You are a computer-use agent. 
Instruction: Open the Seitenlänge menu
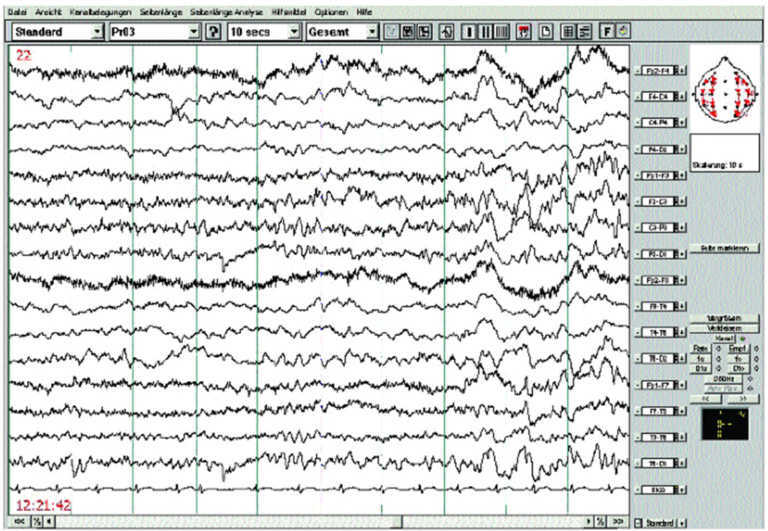click(x=161, y=12)
